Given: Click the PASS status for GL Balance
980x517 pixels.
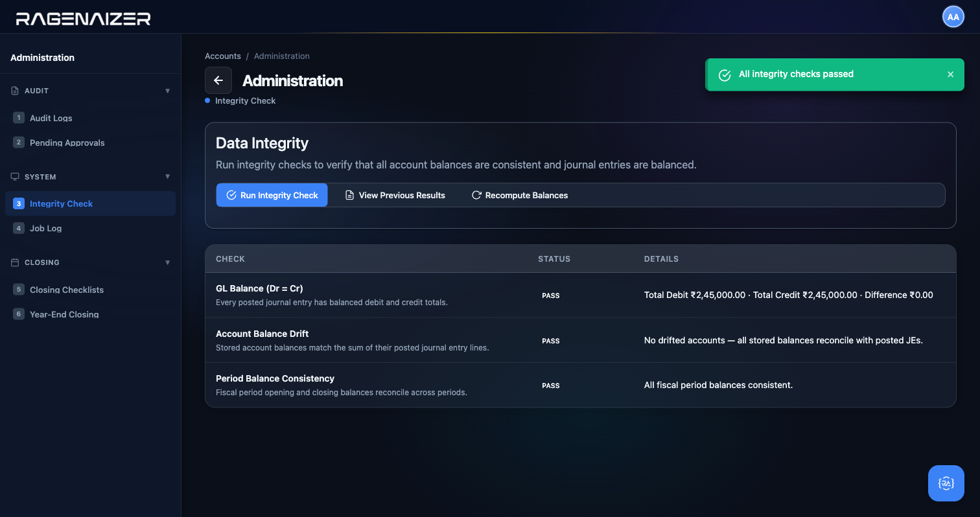Looking at the screenshot, I should [551, 295].
